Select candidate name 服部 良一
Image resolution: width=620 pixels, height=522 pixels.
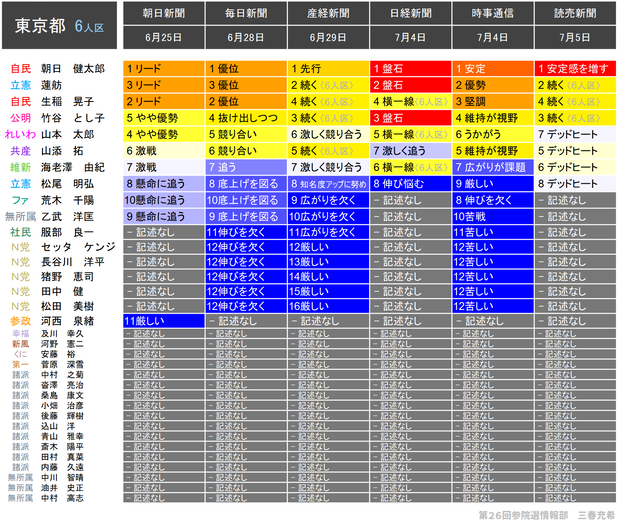click(67, 232)
